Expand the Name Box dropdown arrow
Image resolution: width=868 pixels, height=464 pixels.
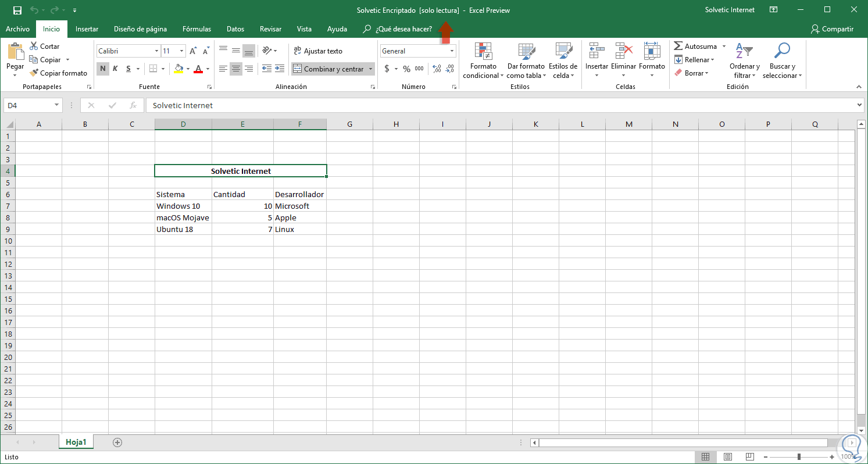click(x=56, y=105)
